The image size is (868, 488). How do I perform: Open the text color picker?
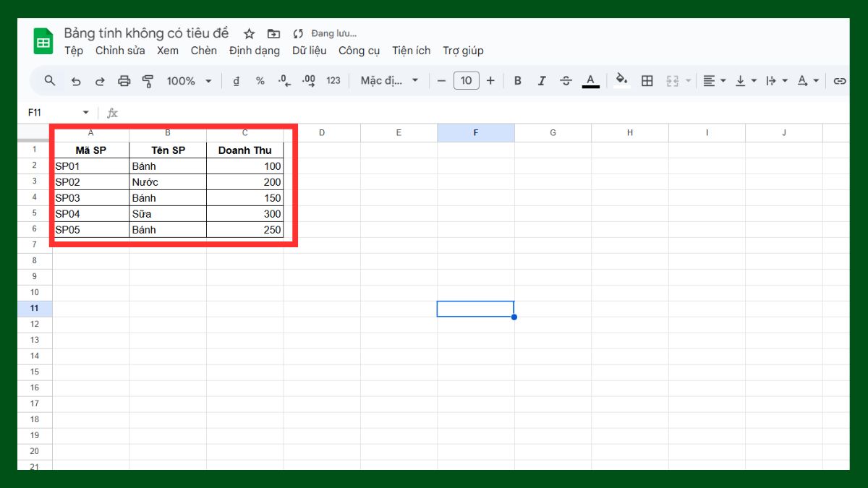591,81
